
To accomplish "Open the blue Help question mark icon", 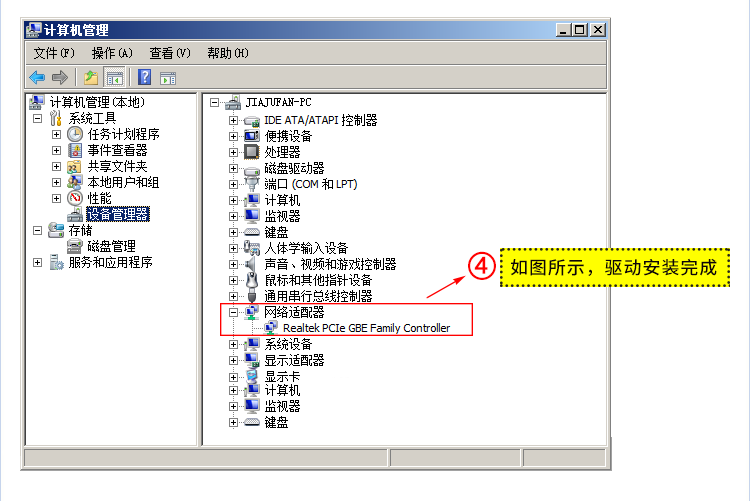I will [144, 77].
